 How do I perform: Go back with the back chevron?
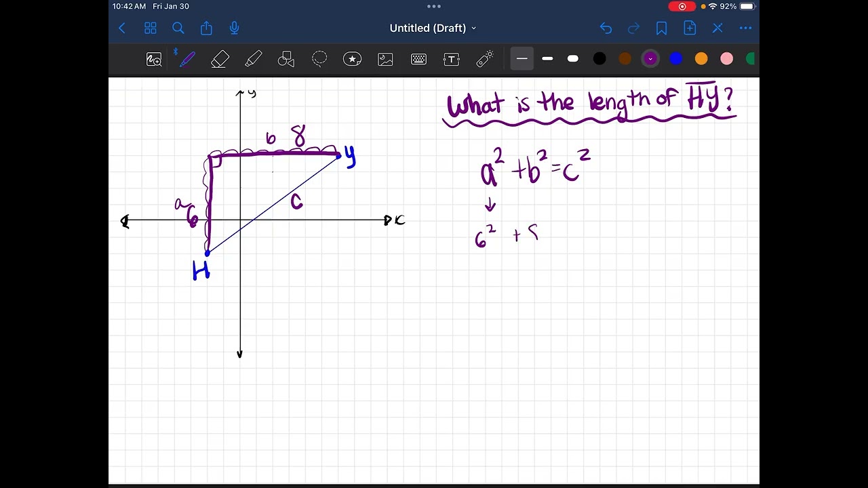point(122,28)
